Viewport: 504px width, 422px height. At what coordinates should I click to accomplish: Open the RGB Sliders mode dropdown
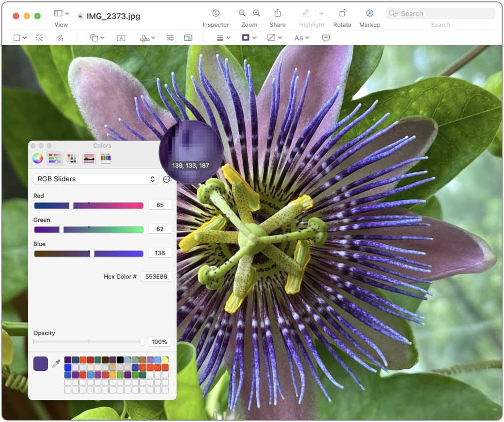pyautogui.click(x=95, y=179)
